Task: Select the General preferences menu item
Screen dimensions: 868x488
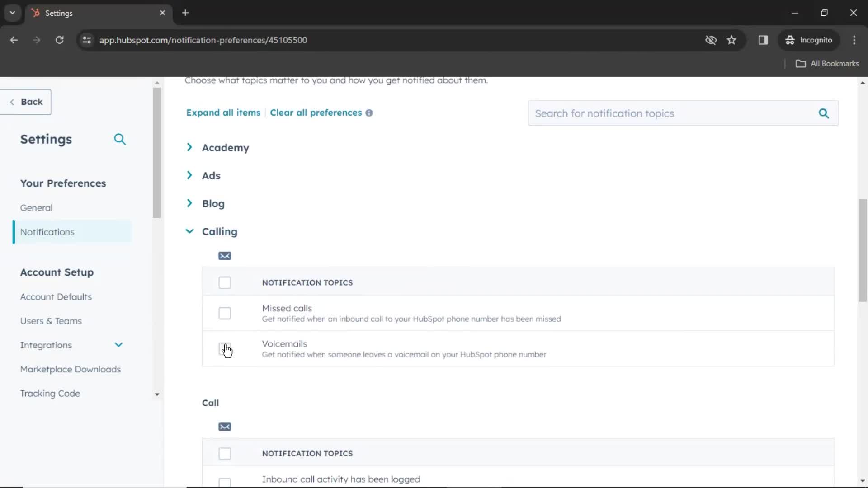Action: tap(36, 207)
